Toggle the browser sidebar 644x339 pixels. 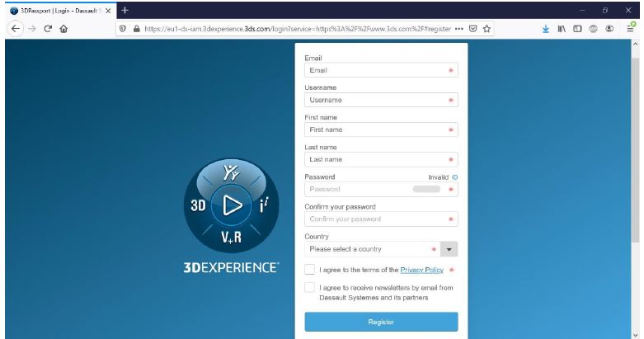click(x=577, y=29)
